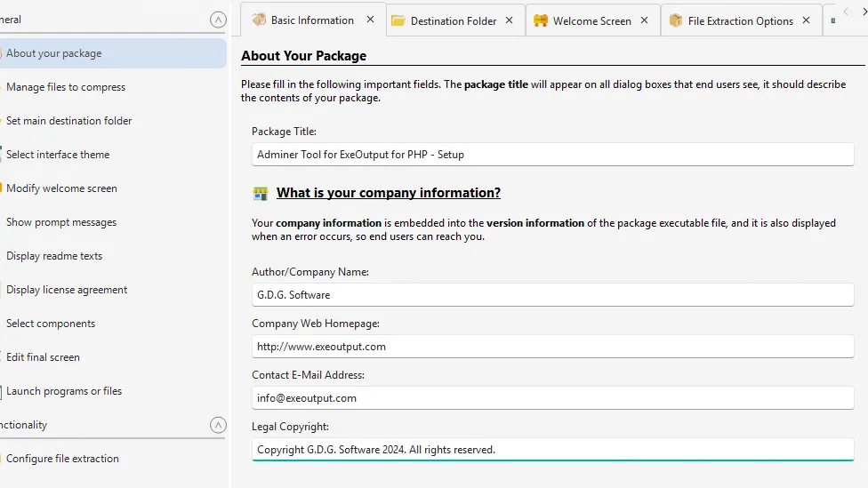Click the 'About Your Package' heading
This screenshot has width=868, height=488.
tap(303, 56)
